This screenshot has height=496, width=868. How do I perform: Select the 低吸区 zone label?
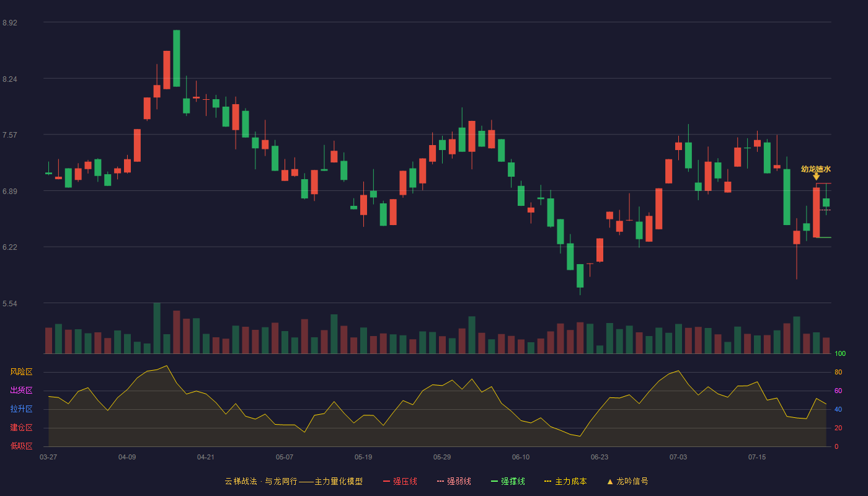(21, 446)
